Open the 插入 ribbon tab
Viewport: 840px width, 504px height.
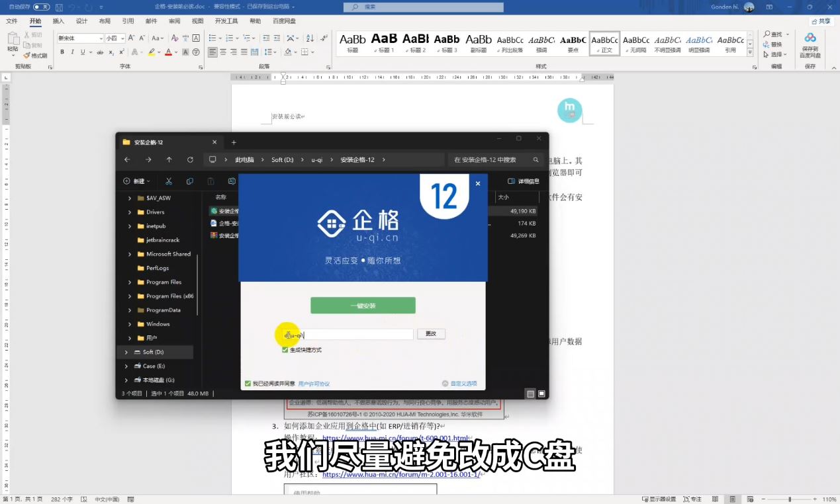click(58, 21)
